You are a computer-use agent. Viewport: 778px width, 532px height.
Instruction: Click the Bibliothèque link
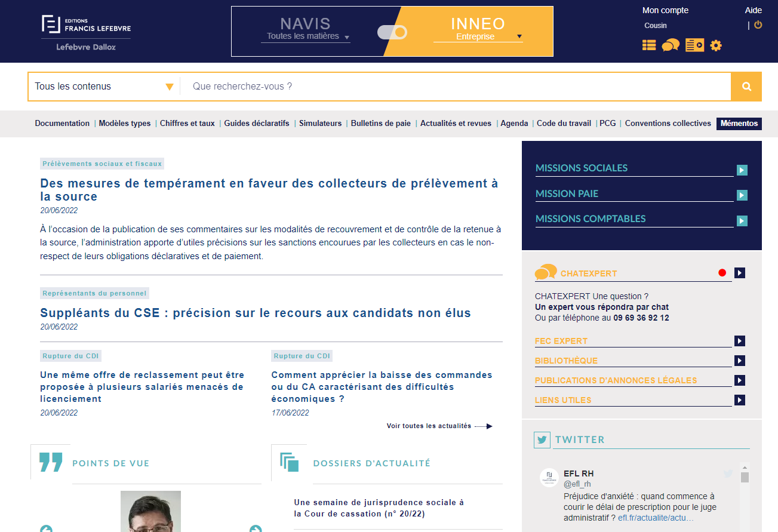(x=566, y=361)
